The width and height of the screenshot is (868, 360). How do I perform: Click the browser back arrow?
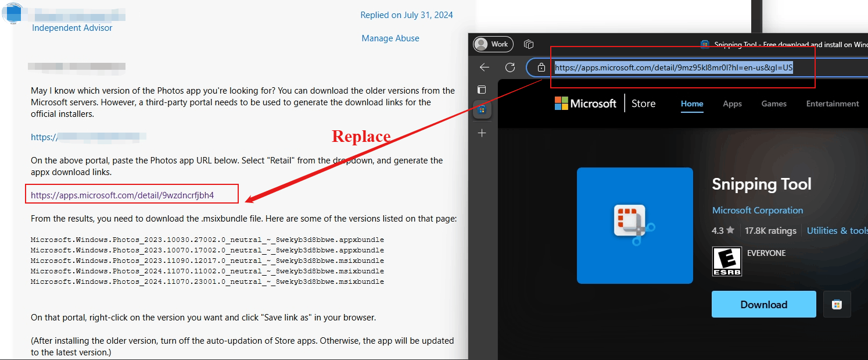coord(485,67)
